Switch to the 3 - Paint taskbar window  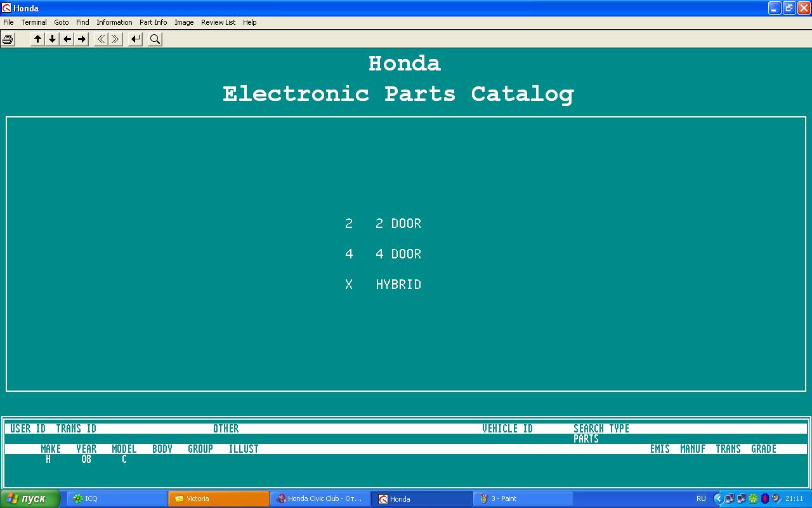pyautogui.click(x=523, y=498)
